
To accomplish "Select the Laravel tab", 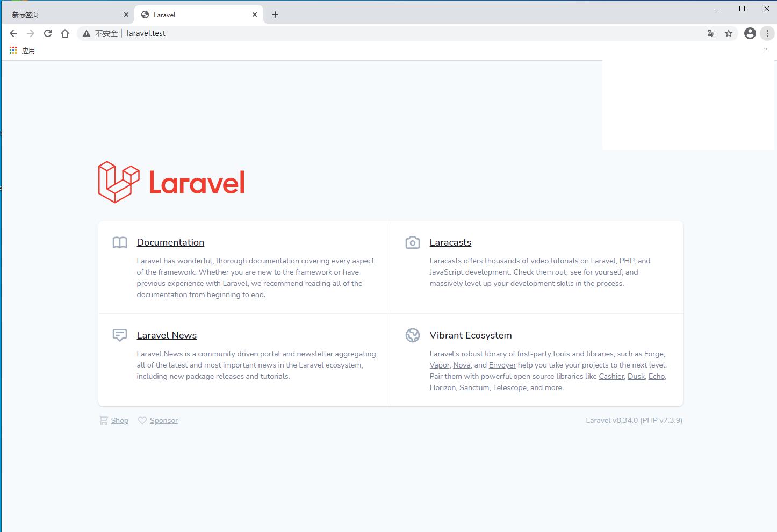I will pos(199,15).
